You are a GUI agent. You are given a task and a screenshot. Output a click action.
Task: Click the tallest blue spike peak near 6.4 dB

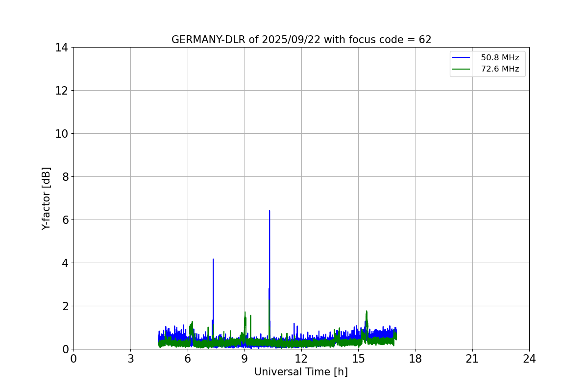pos(269,211)
